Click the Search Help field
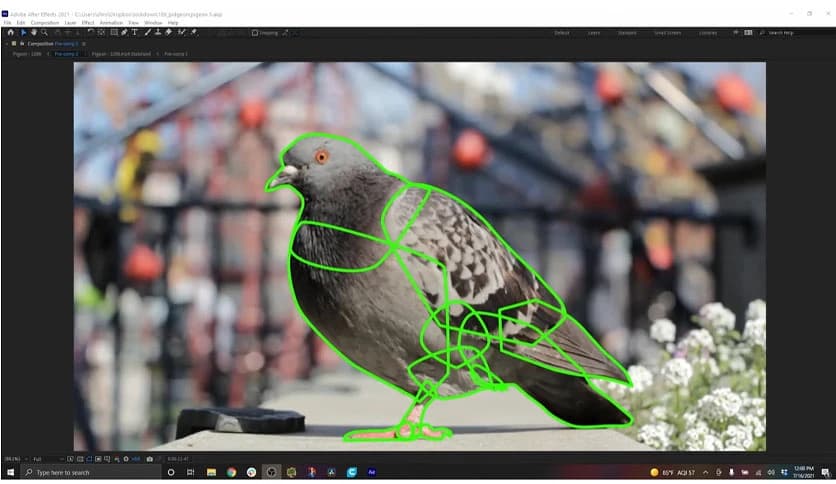The height and width of the screenshot is (484, 836). pos(795,32)
